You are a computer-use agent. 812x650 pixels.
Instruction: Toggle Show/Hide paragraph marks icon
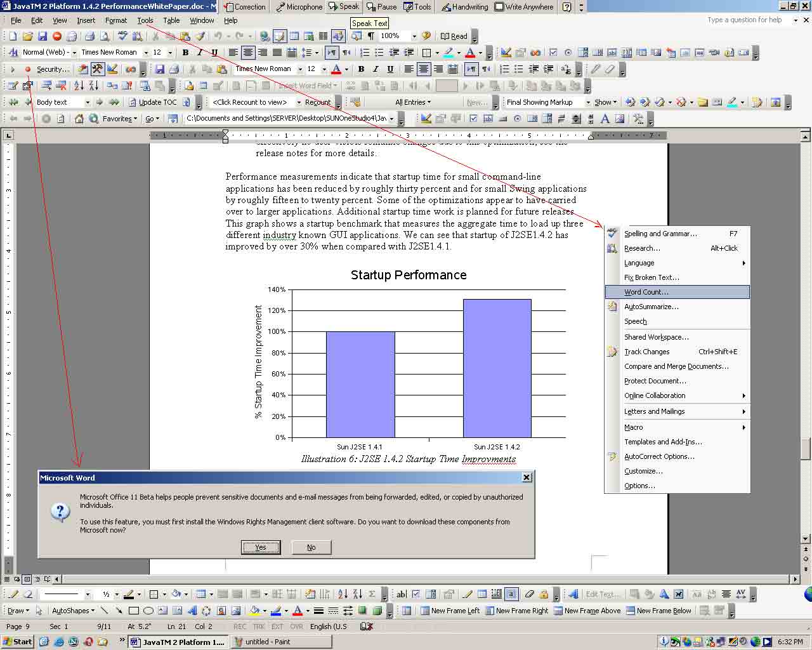point(371,36)
